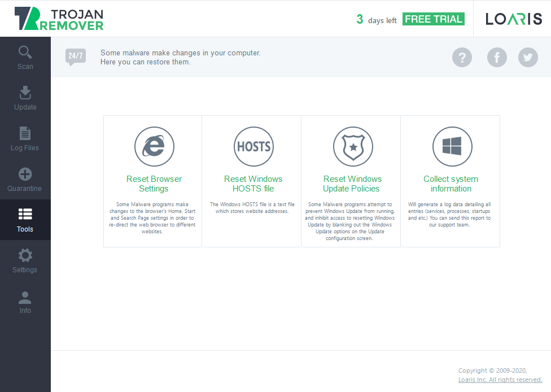
Task: Click the Loaris logo in the header
Action: (514, 19)
